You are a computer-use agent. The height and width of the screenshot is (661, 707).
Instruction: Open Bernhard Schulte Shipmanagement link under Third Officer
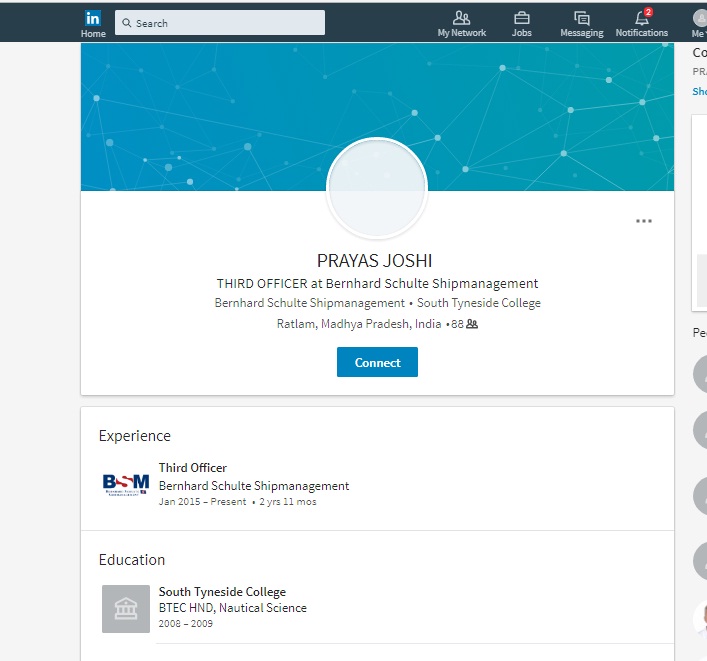pyautogui.click(x=254, y=486)
